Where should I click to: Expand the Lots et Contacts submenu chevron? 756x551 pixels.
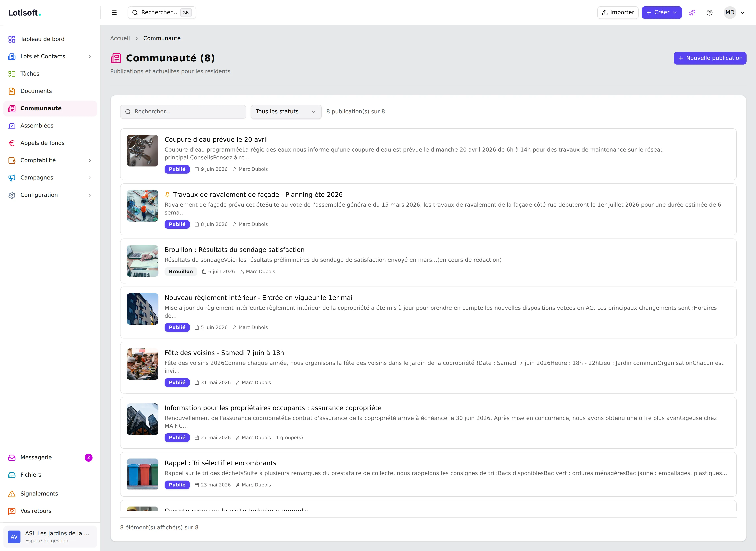[x=89, y=57]
